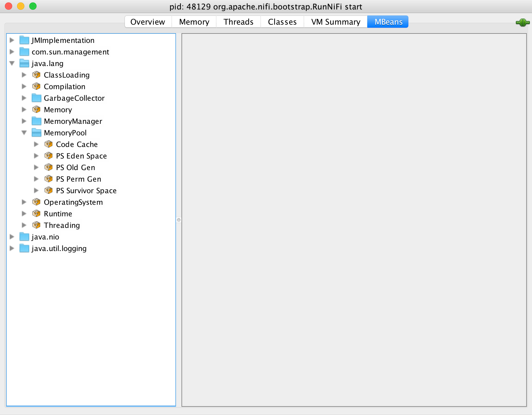This screenshot has width=532, height=415.
Task: Select the Runtime MBean
Action: (58, 214)
